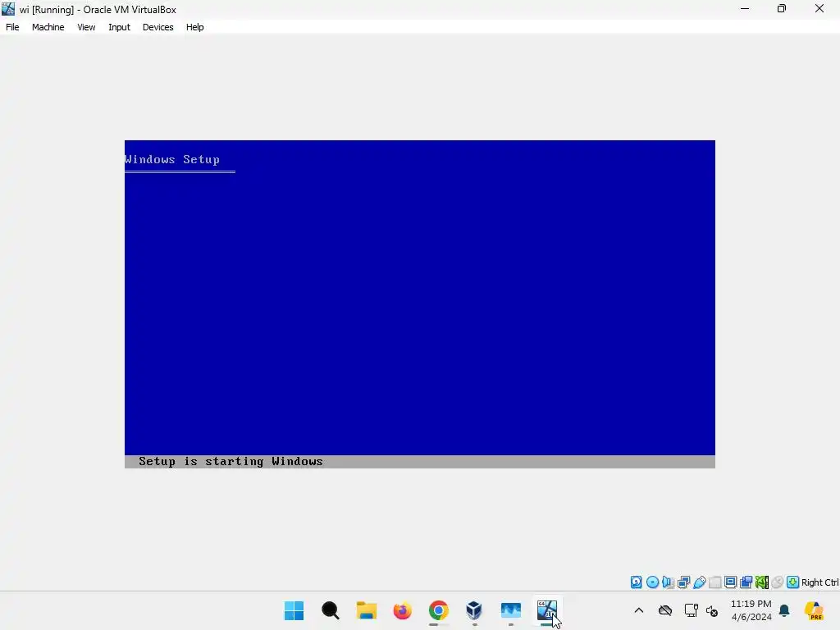Click the muted volume tray icon

tap(712, 610)
